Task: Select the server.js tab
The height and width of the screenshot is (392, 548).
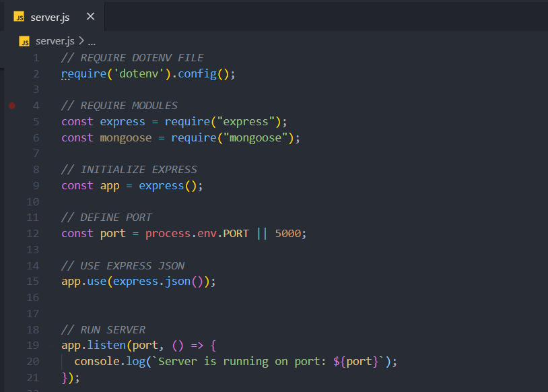Action: [x=50, y=17]
